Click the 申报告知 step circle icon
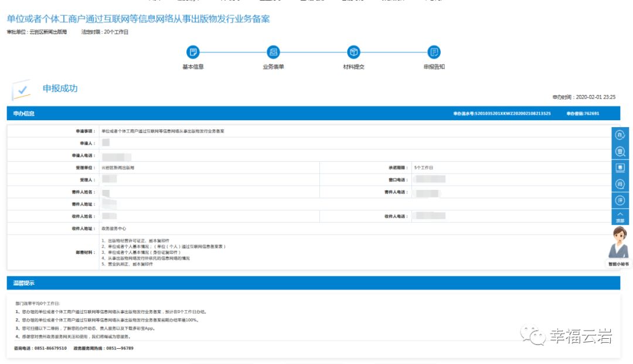Screen dimensions: 633x364 434,52
